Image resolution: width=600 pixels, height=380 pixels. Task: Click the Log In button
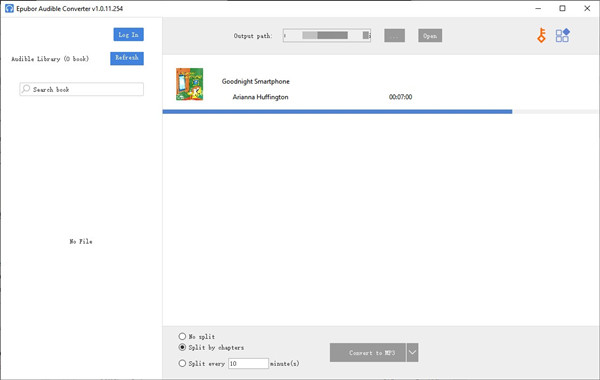[129, 34]
